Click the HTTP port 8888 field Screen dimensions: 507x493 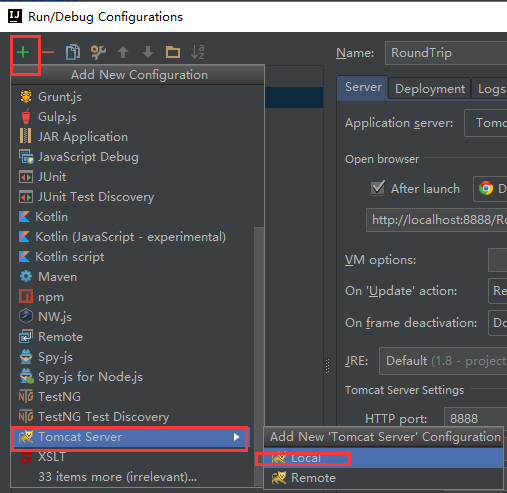pyautogui.click(x=475, y=418)
